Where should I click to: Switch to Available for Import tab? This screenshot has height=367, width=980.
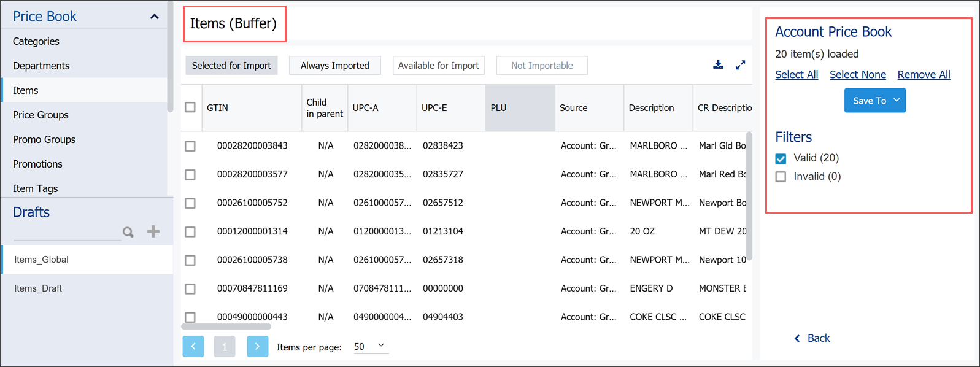coord(438,66)
